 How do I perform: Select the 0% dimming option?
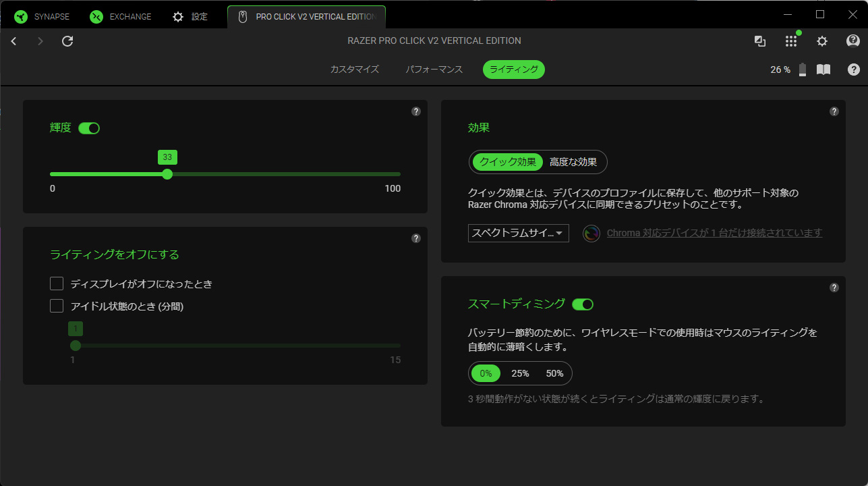pos(486,373)
